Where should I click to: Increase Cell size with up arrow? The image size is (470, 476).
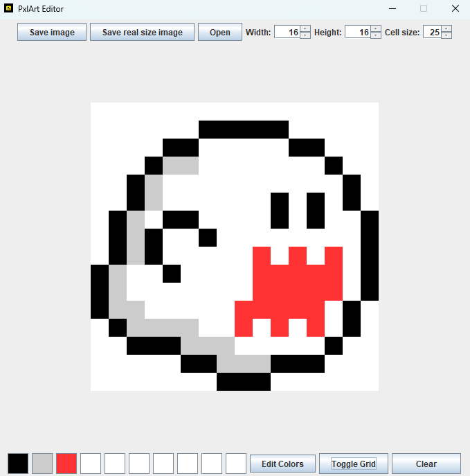point(446,29)
